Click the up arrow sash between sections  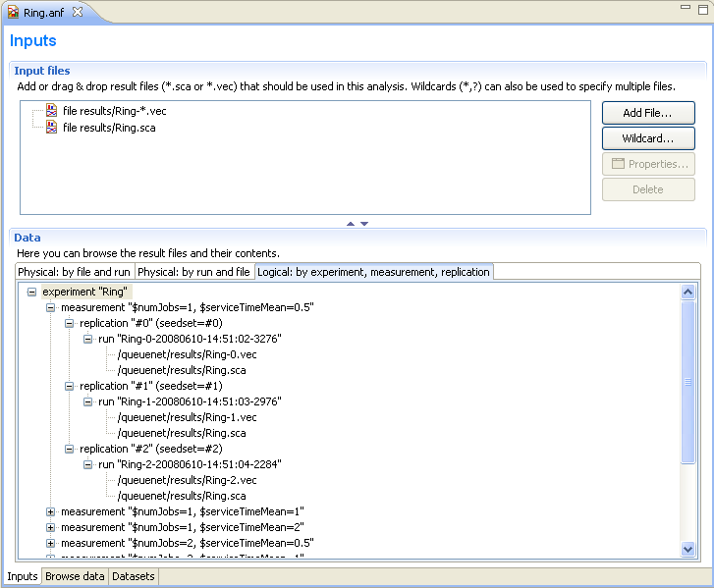[x=351, y=224]
